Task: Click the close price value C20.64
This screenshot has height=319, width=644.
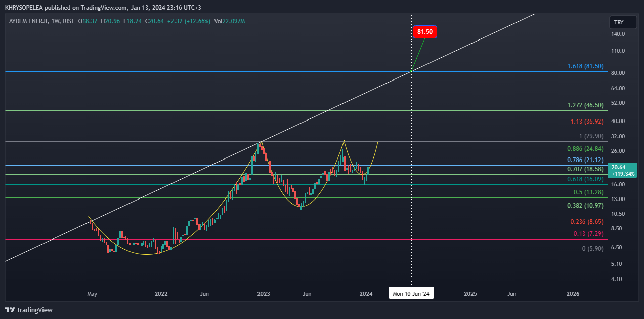Action: [x=154, y=21]
